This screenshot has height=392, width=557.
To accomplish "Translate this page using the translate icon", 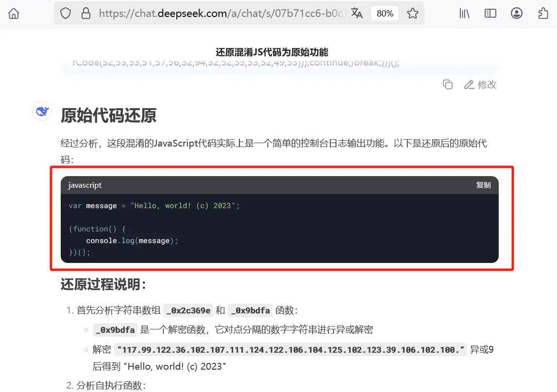I will pyautogui.click(x=356, y=14).
